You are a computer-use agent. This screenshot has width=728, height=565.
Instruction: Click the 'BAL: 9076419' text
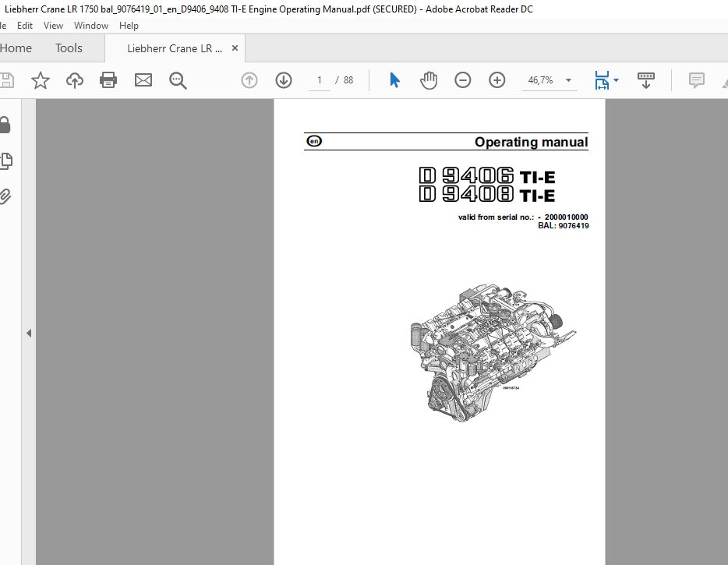click(564, 226)
